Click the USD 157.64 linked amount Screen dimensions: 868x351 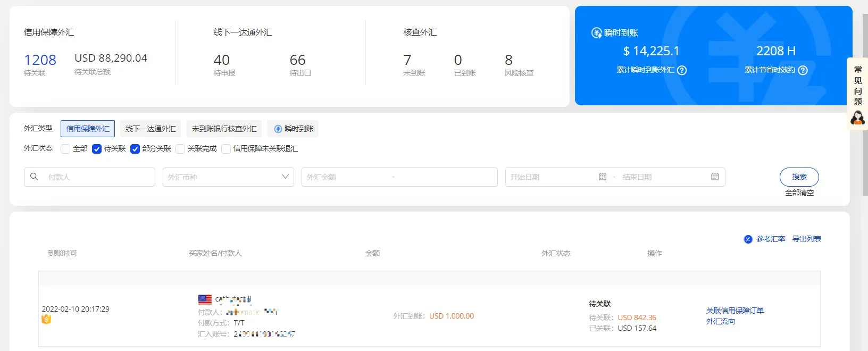coord(637,328)
